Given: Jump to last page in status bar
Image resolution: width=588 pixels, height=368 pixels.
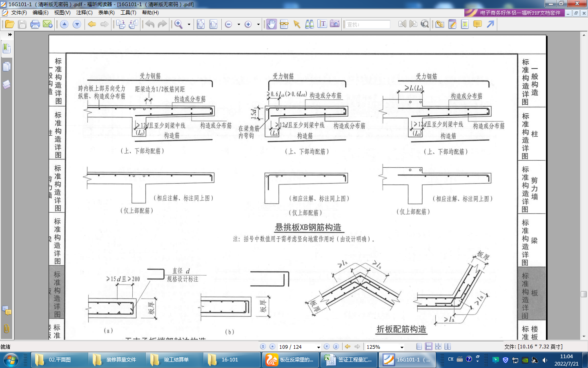Looking at the screenshot, I should (x=336, y=347).
